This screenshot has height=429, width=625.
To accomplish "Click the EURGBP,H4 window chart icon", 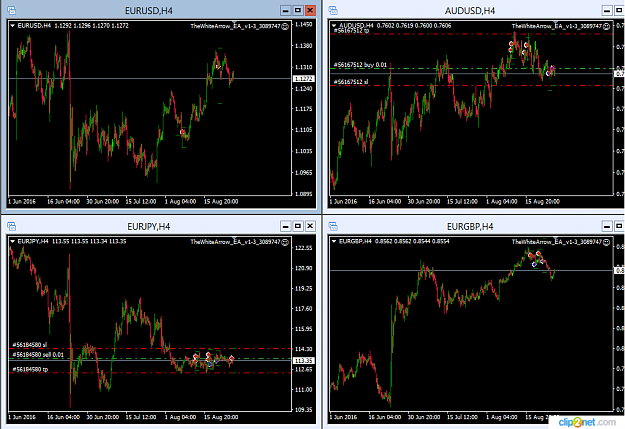I will 333,226.
